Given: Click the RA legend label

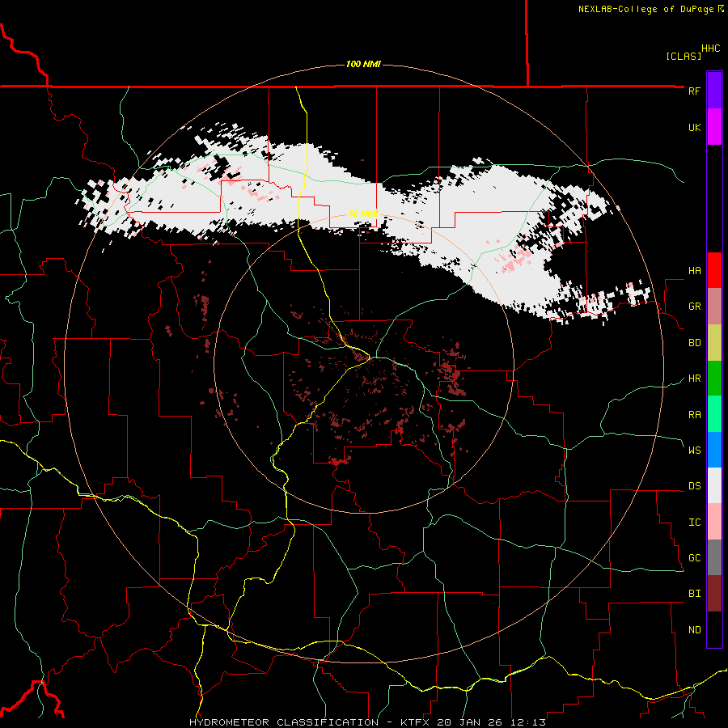Looking at the screenshot, I should tap(694, 415).
